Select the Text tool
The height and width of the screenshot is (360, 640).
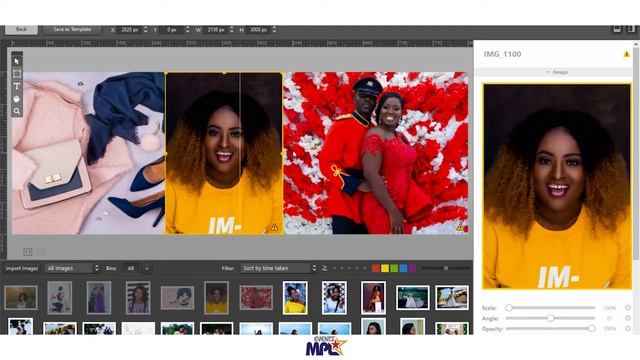coord(17,86)
